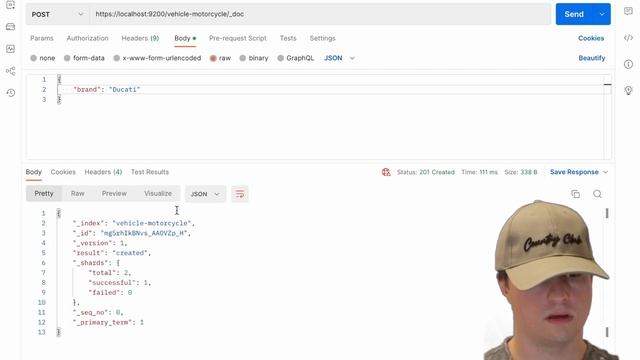Click the "_index": "vehicle-motorcycle" response line
This screenshot has width=640, height=360.
(x=134, y=223)
